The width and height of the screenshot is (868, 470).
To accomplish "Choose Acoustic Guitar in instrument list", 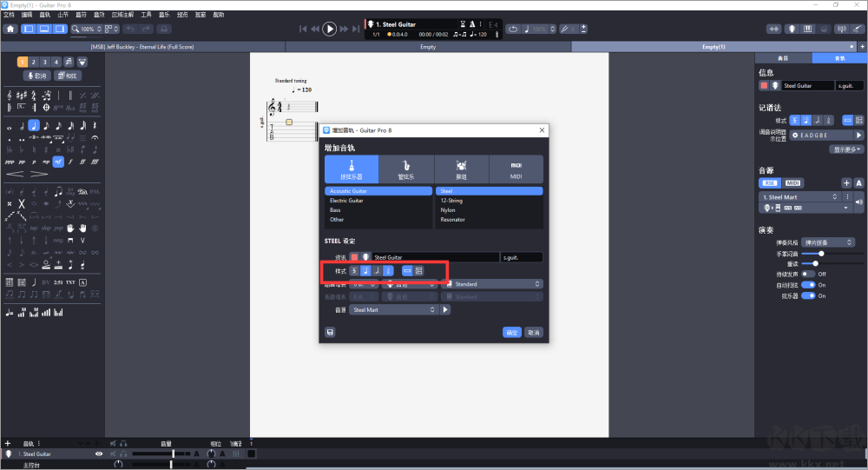I will [378, 190].
